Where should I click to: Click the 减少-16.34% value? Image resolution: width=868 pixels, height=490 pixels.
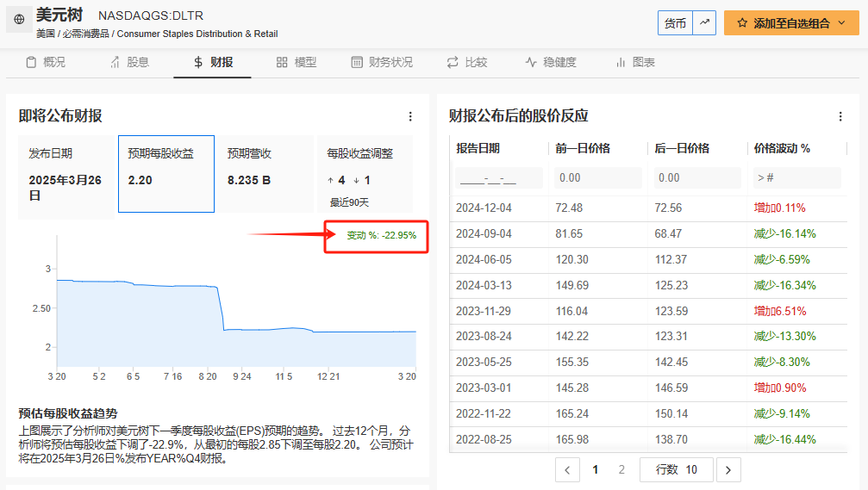coord(785,285)
